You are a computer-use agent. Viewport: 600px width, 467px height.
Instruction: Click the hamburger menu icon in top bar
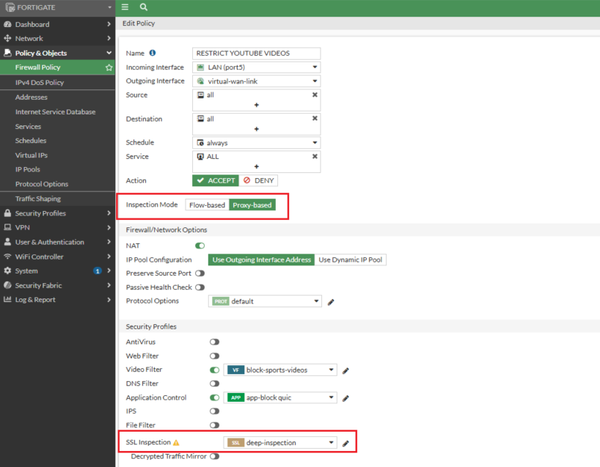click(124, 8)
